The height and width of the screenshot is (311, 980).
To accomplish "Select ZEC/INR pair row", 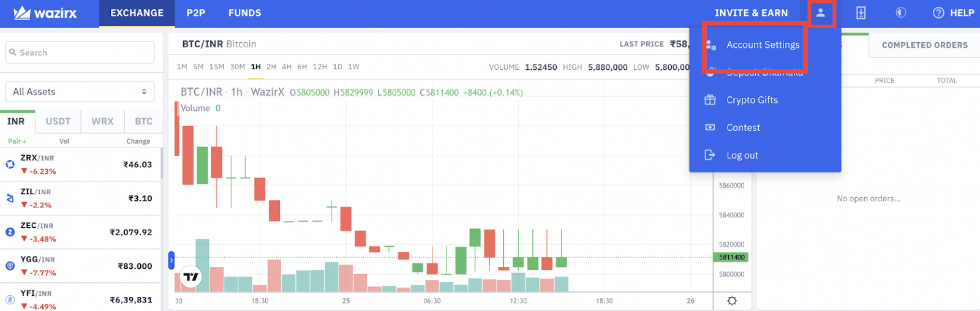I will (x=80, y=232).
